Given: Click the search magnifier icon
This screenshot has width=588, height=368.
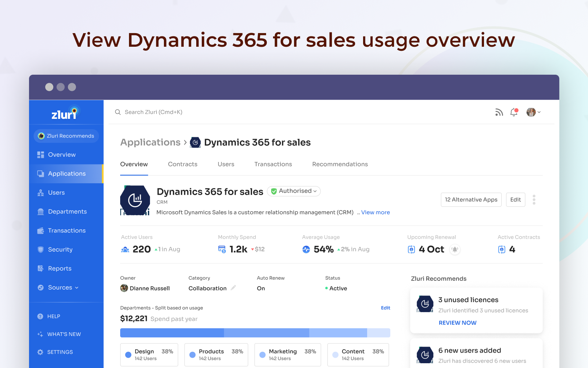Looking at the screenshot, I should coord(118,112).
